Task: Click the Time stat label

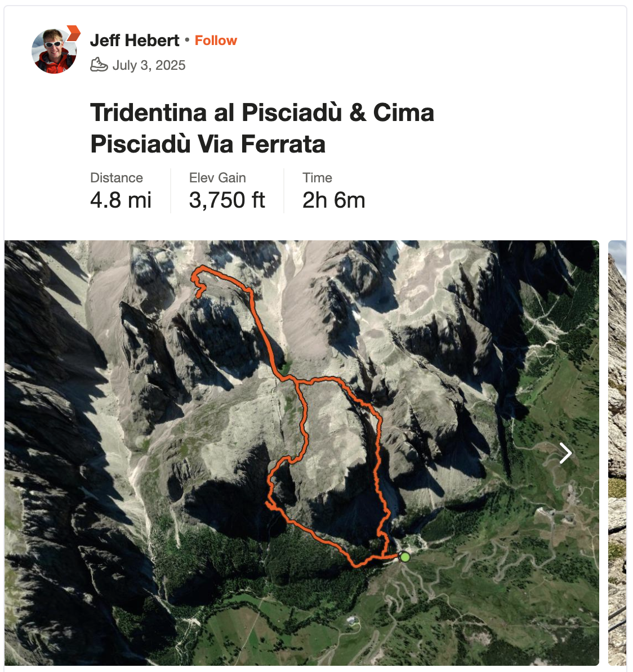Action: (x=318, y=178)
